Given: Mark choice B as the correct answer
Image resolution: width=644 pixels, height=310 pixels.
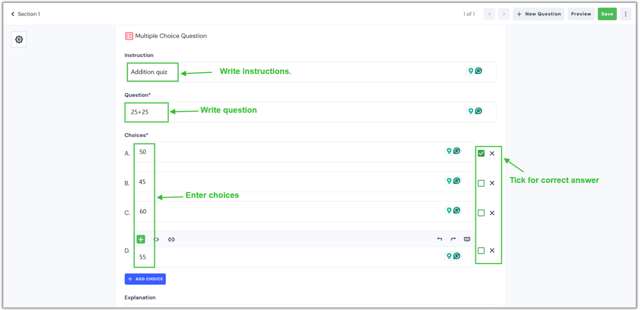Looking at the screenshot, I should 481,183.
